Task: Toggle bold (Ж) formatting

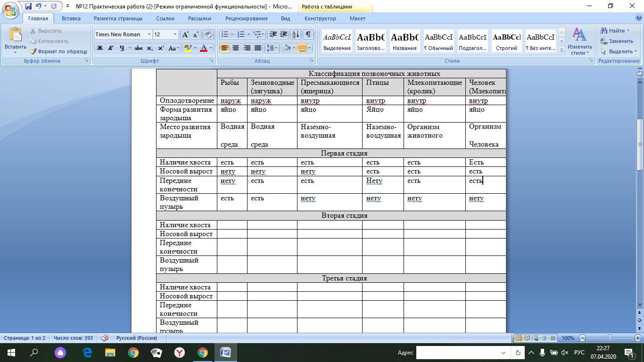Action: point(99,48)
